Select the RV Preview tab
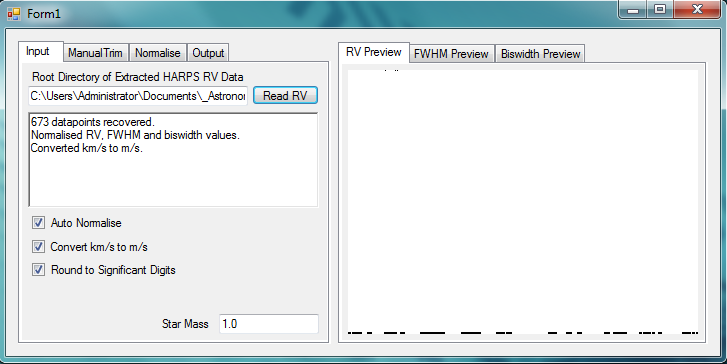 [374, 52]
